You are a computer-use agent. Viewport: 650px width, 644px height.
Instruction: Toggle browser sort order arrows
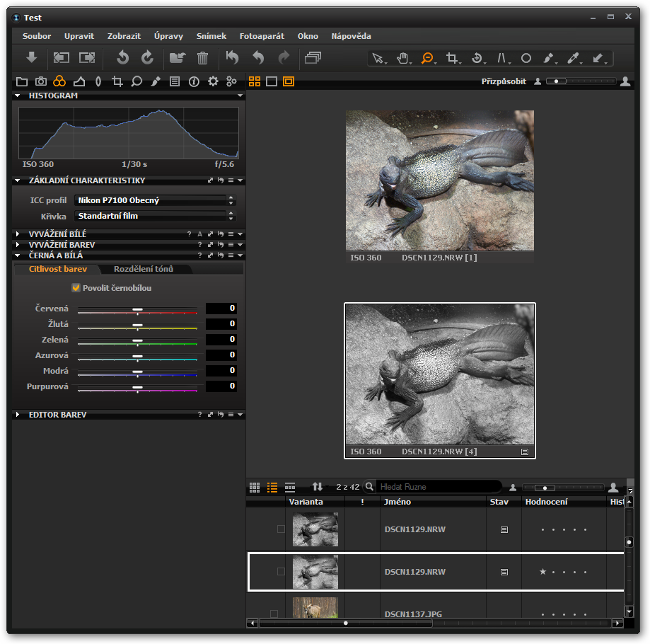(318, 486)
